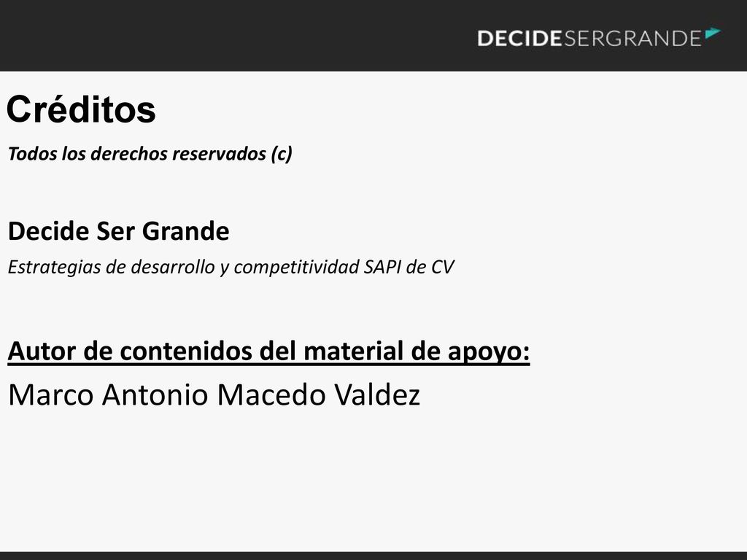Click the word 'competitividad' in the italic line
This screenshot has width=747, height=560.
[296, 267]
